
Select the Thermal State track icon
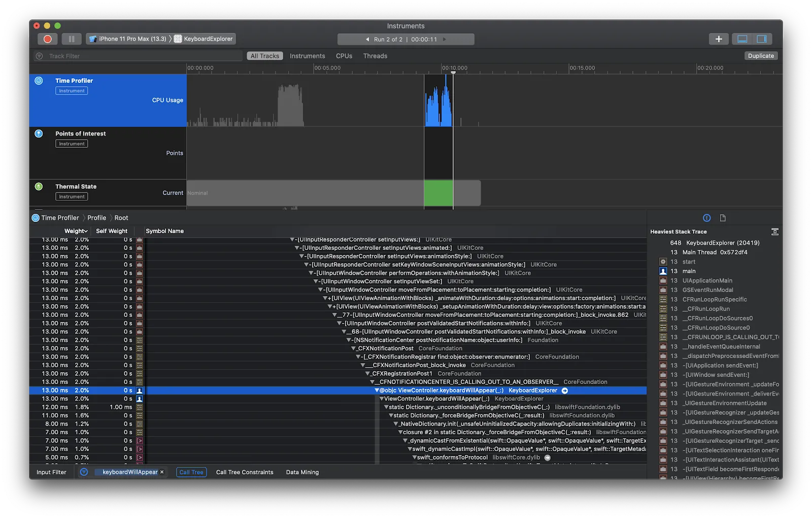click(39, 186)
